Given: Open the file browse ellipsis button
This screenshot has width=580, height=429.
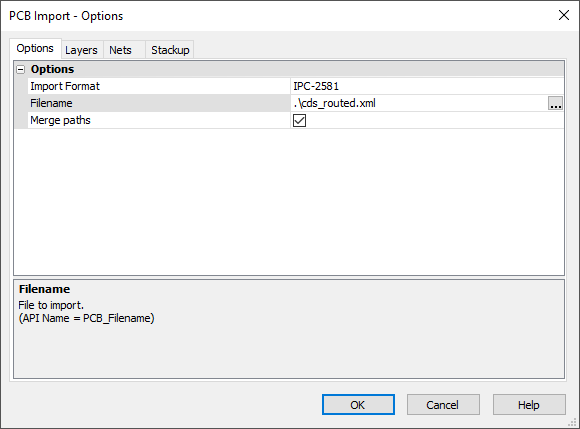Looking at the screenshot, I should (x=555, y=104).
